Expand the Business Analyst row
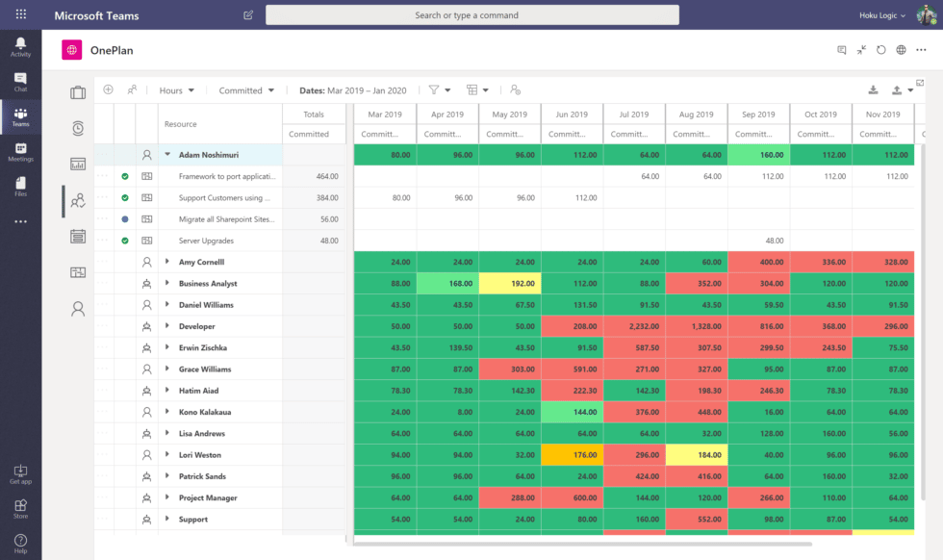The height and width of the screenshot is (560, 943). coord(167,284)
